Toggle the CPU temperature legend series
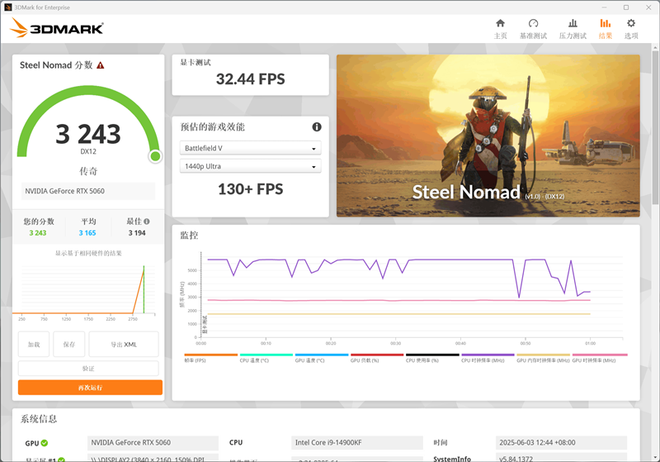Screen dimensions: 660x462 (266, 360)
